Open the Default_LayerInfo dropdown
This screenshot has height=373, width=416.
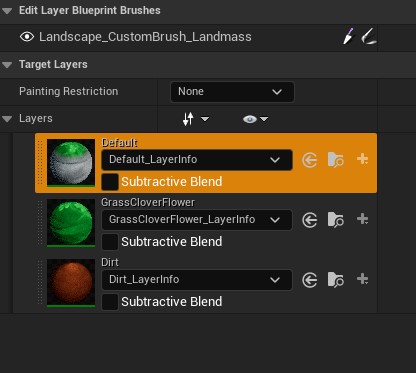197,160
